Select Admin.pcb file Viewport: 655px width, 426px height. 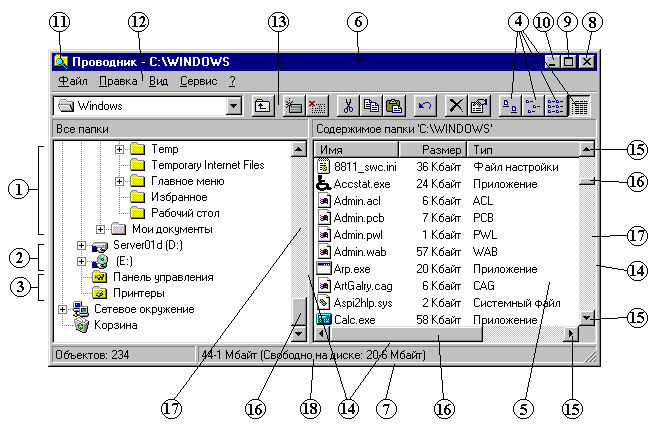click(351, 218)
